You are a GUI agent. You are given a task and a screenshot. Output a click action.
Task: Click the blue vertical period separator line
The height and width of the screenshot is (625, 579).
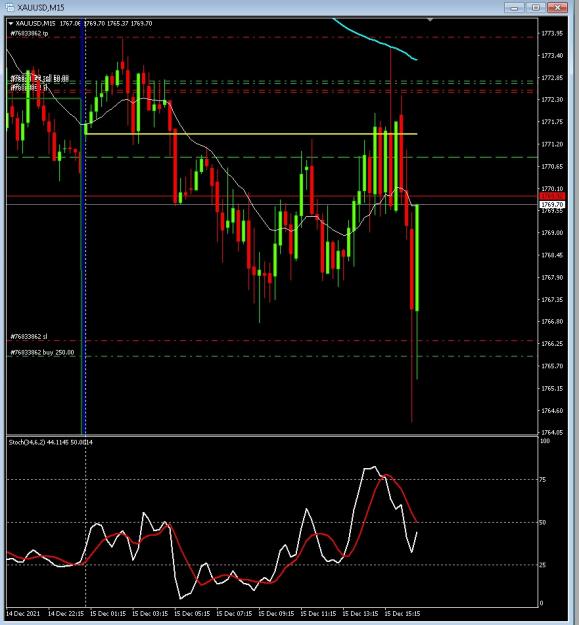[x=83, y=225]
